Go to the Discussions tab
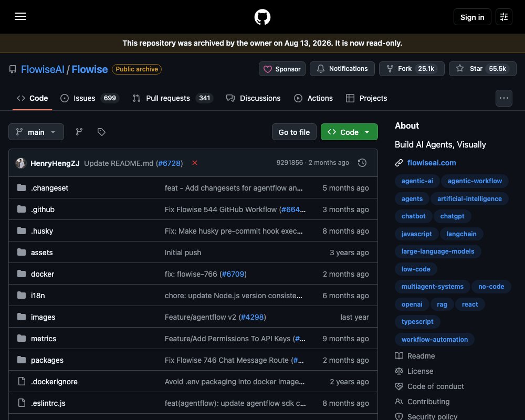 (x=254, y=98)
